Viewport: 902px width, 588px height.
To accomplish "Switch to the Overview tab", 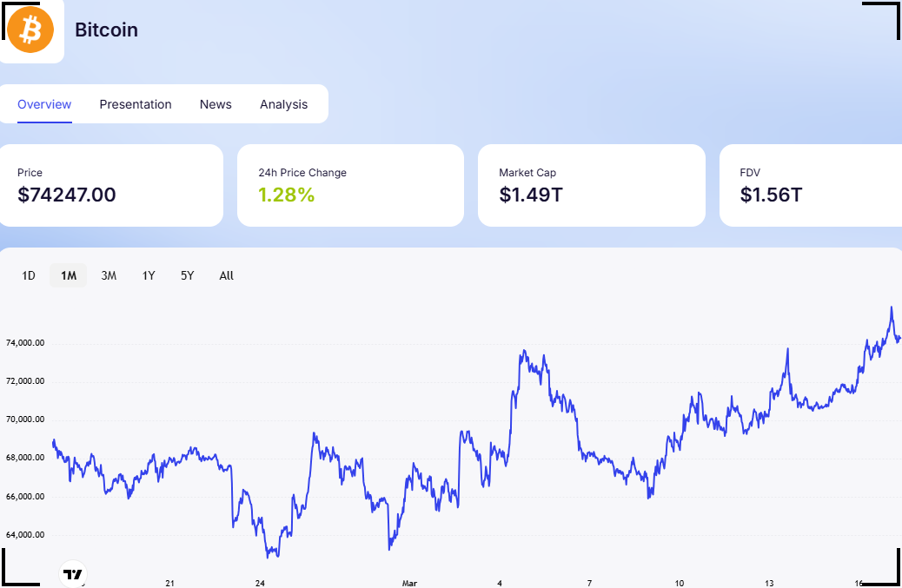I will point(44,104).
